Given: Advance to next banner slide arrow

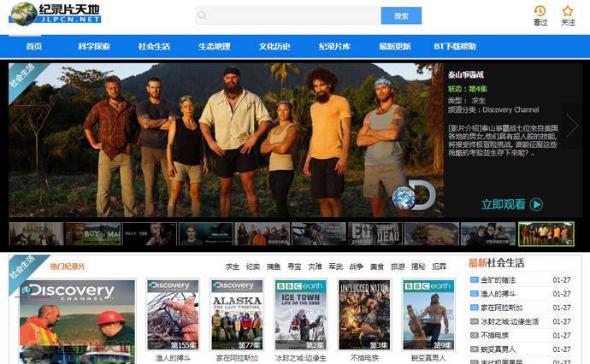Looking at the screenshot, I should click(x=572, y=126).
